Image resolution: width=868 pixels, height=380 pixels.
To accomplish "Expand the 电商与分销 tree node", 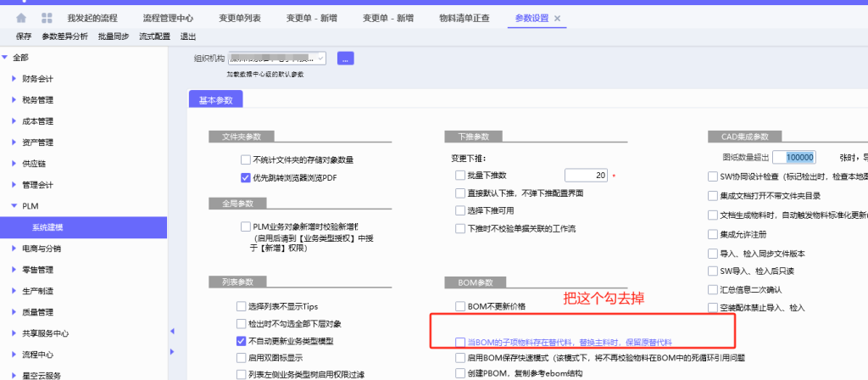I will [x=14, y=249].
